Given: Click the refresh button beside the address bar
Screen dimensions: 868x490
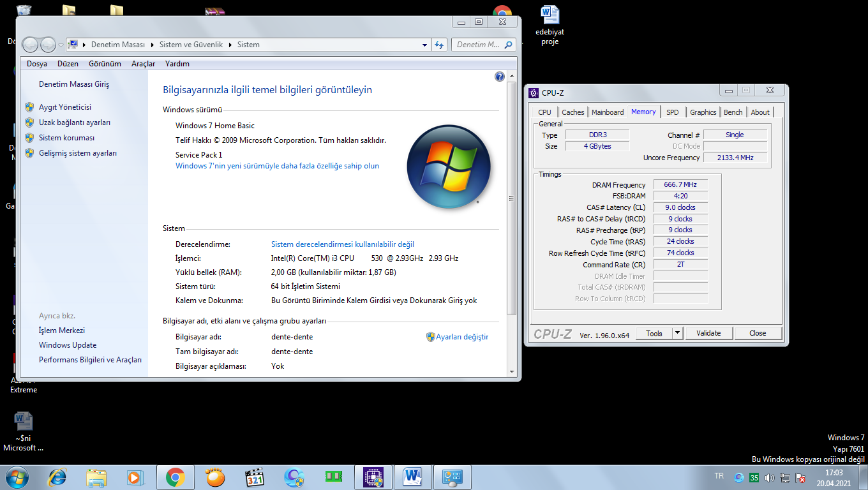Looking at the screenshot, I should 439,45.
